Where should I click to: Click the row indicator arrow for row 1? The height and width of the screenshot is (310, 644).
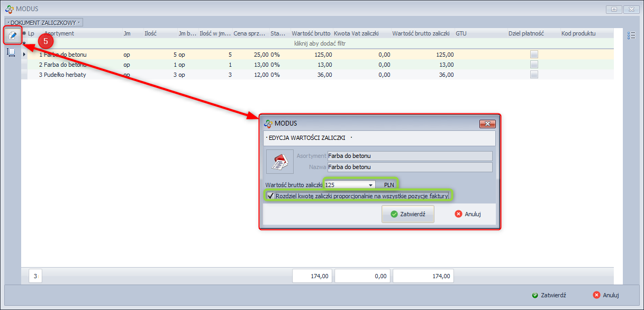[24, 55]
